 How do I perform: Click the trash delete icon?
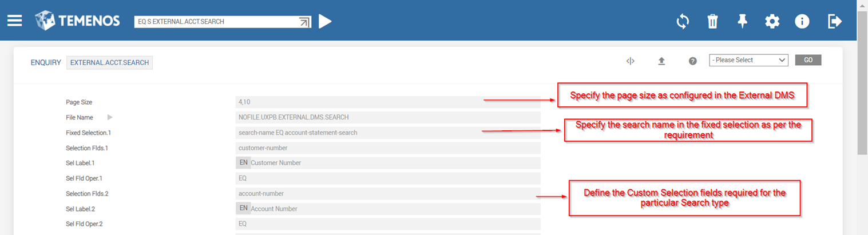coord(712,22)
